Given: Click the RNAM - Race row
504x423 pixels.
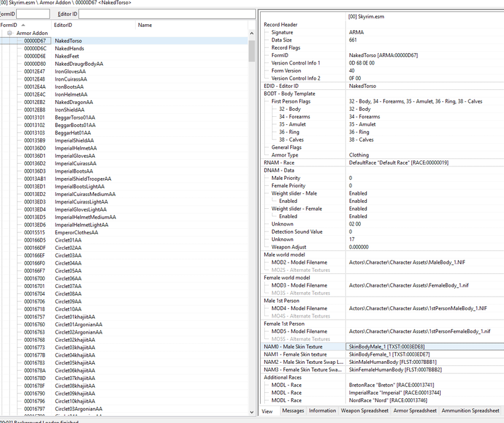Looking at the screenshot, I should point(382,162).
